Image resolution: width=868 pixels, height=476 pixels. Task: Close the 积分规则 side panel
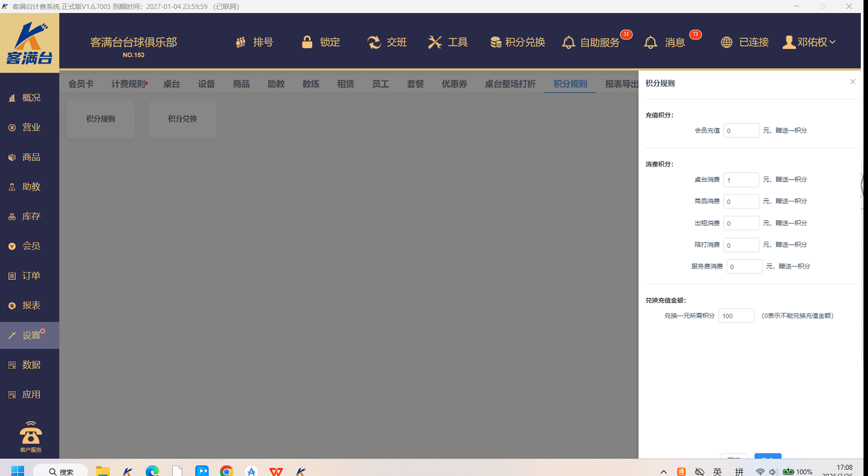coord(852,82)
